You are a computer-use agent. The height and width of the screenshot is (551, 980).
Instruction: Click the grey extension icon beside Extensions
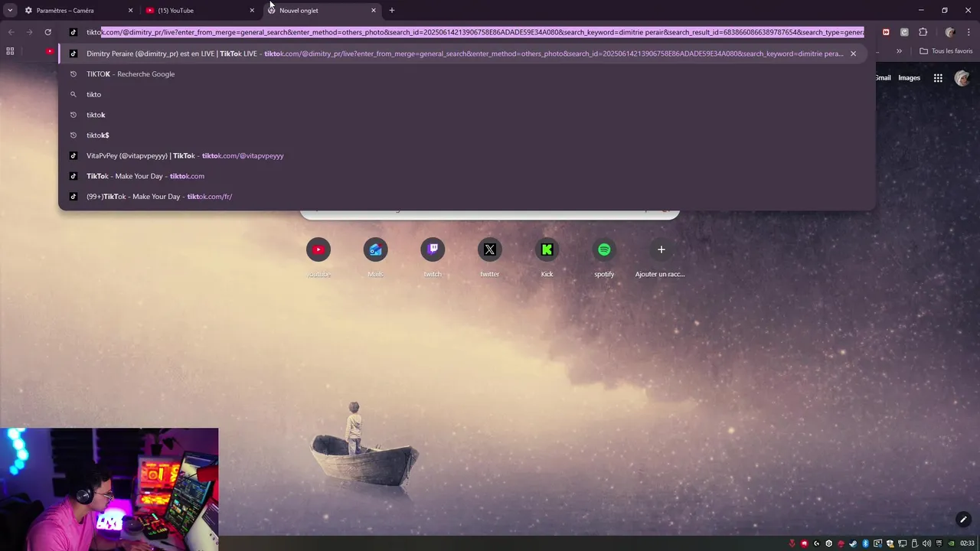904,32
